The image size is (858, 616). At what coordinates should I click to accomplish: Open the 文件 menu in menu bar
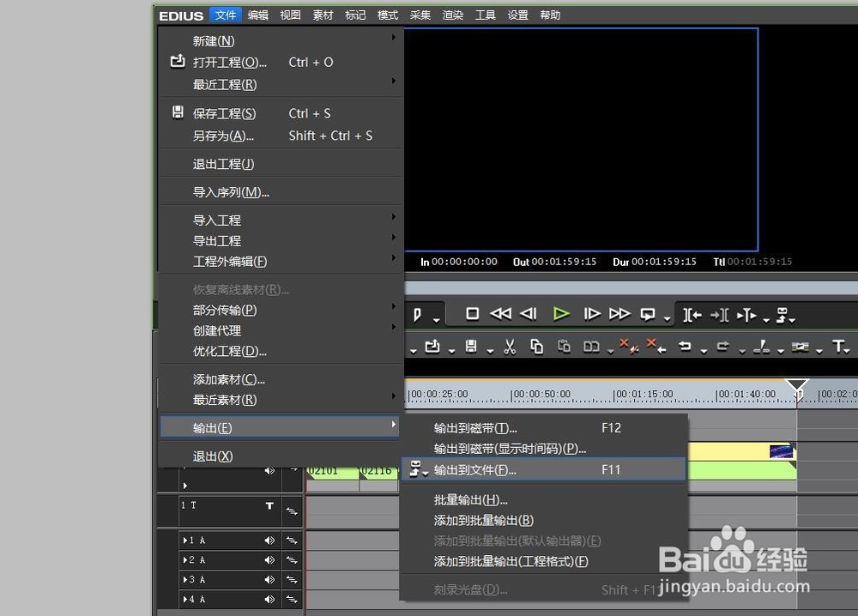tap(225, 15)
